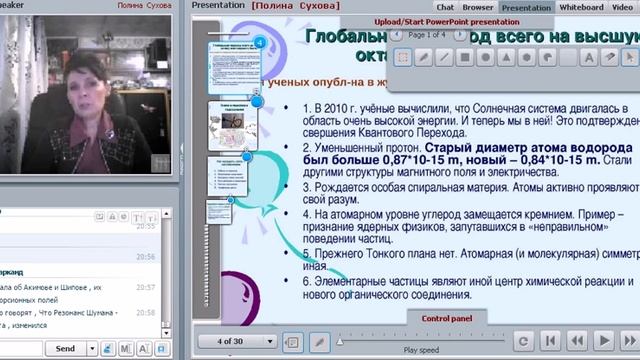Select slide thumbnail numbered 4
This screenshot has width=640, height=360.
(x=234, y=67)
